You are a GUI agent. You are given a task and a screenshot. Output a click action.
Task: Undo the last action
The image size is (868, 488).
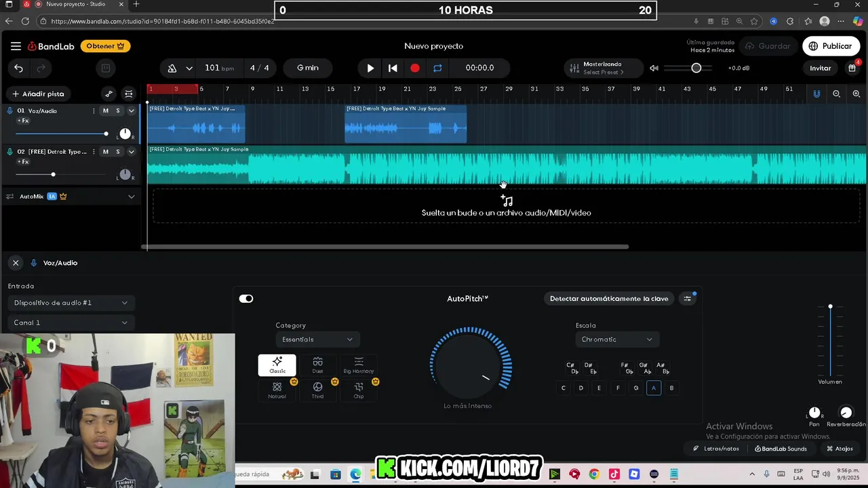(x=18, y=68)
